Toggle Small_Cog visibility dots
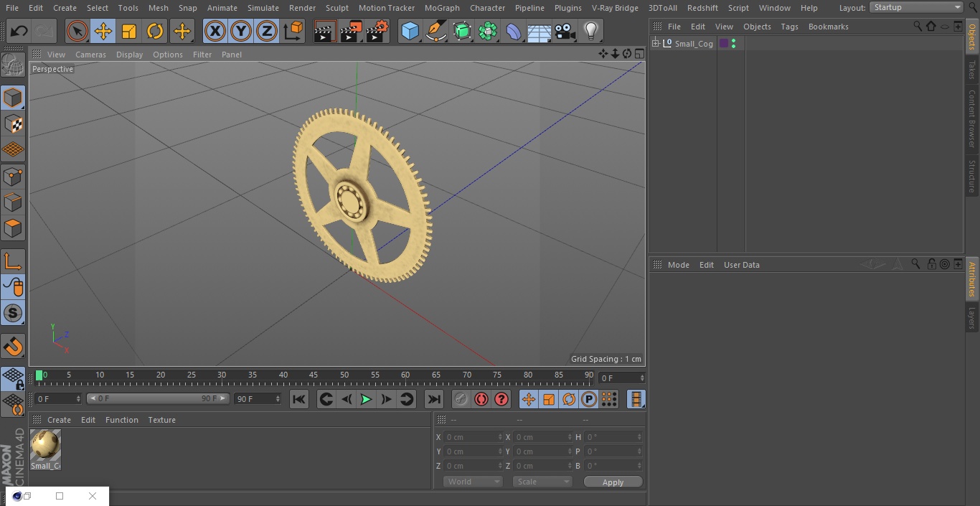980x506 pixels. click(x=733, y=44)
